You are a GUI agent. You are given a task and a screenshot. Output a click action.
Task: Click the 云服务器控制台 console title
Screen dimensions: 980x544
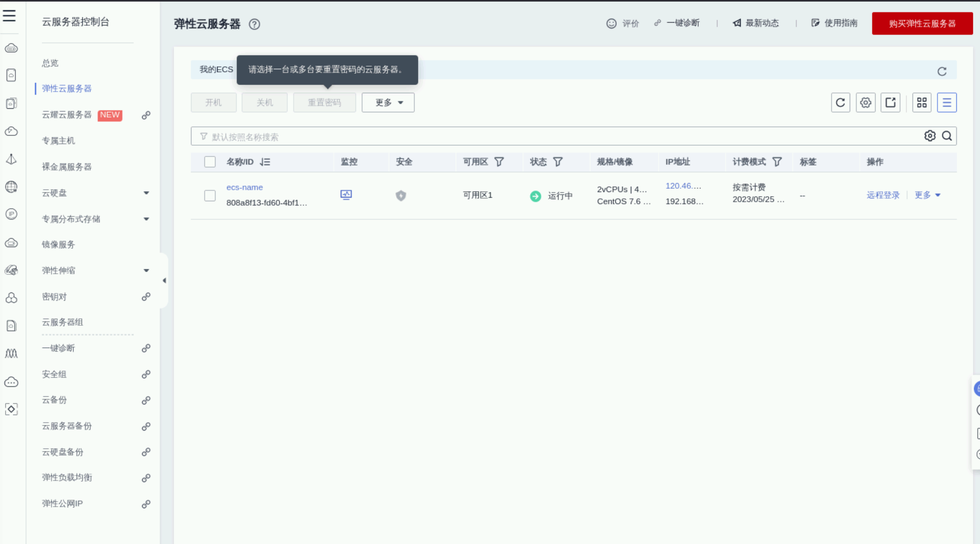[x=76, y=22]
